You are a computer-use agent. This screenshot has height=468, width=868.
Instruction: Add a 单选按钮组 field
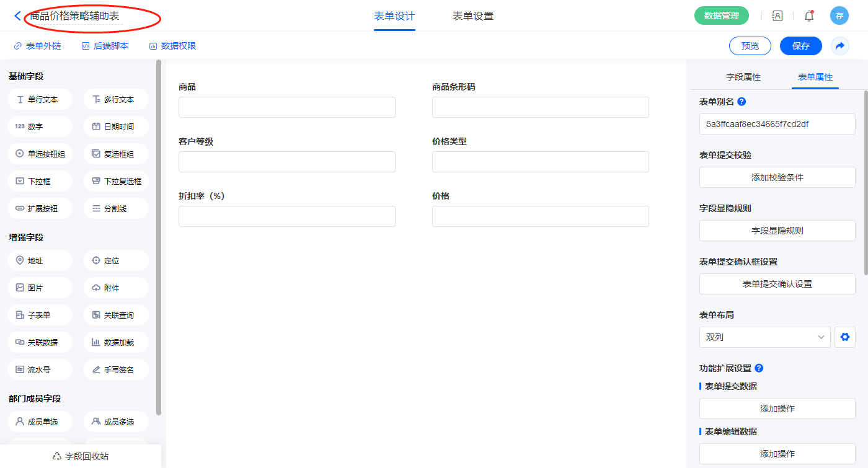40,154
